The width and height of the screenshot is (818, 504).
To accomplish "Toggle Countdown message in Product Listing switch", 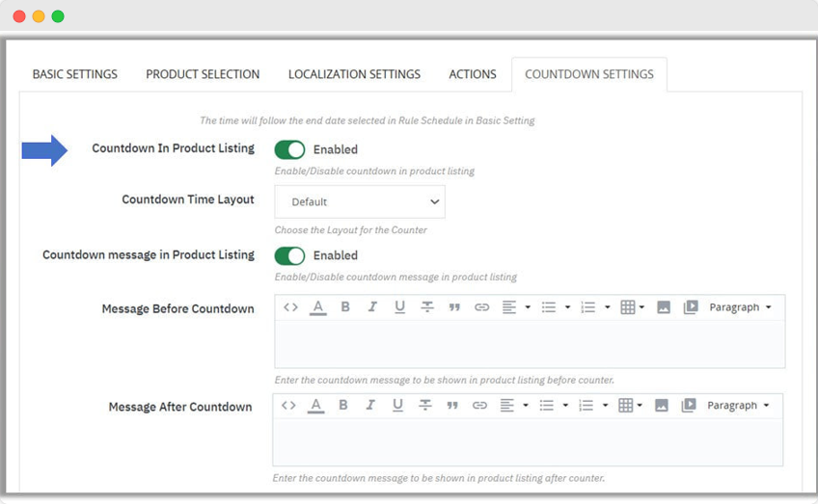I will [289, 255].
